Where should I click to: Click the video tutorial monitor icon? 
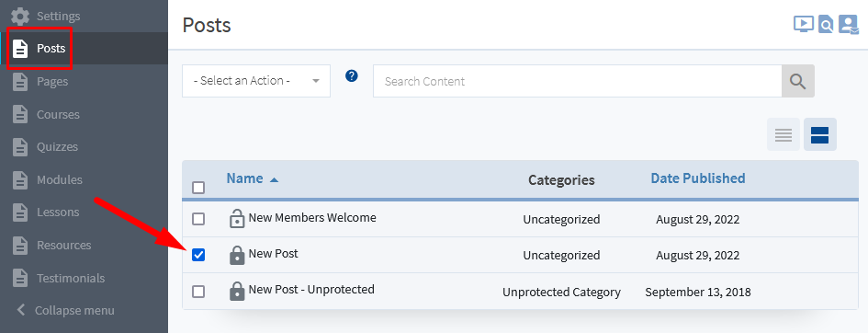click(803, 24)
